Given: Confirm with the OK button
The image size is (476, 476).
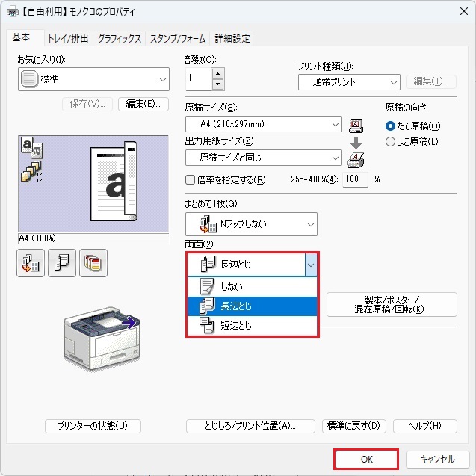Looking at the screenshot, I should pos(366,459).
